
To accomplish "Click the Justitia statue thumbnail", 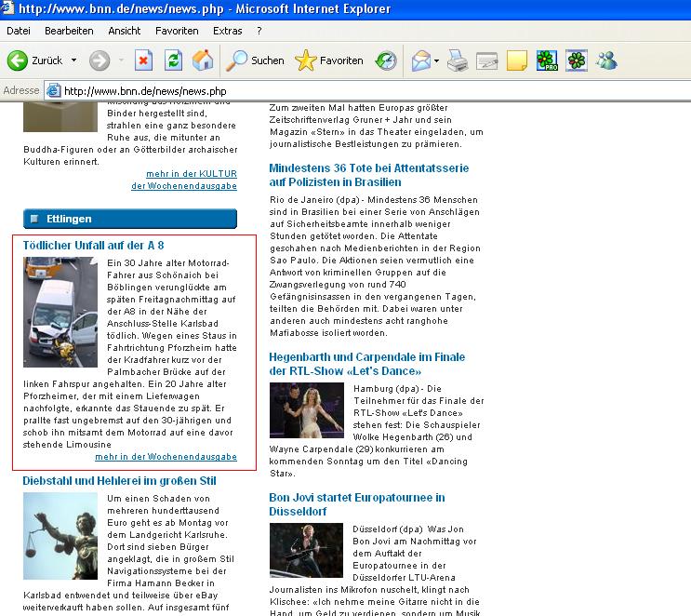I will tap(60, 536).
